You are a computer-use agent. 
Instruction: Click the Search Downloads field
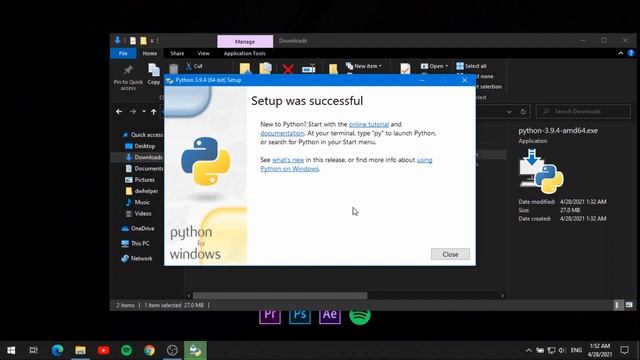583,111
